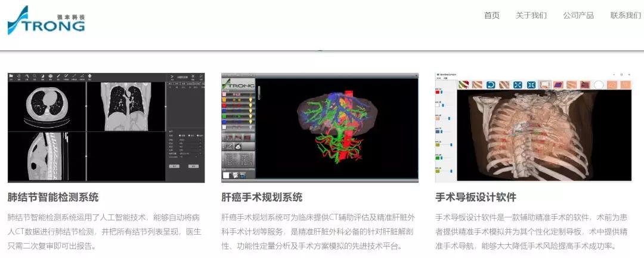The image size is (644, 258).
Task: Click the folder icon in the lung CT toolbar
Action: click(11, 76)
